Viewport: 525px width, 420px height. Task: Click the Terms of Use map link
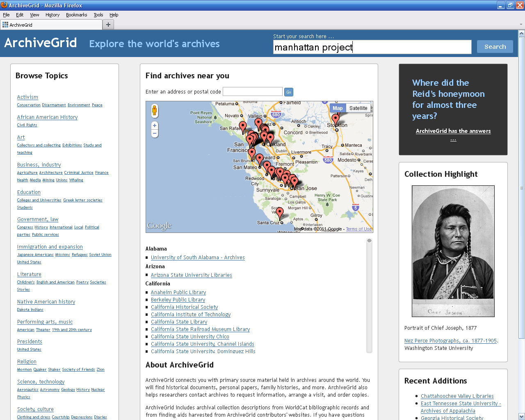(x=359, y=229)
